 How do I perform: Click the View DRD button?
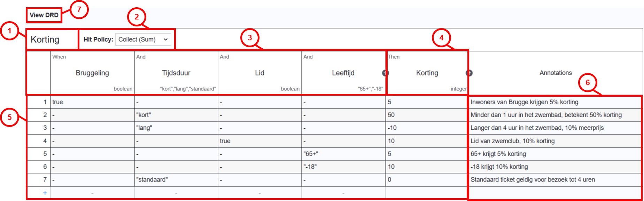click(44, 15)
